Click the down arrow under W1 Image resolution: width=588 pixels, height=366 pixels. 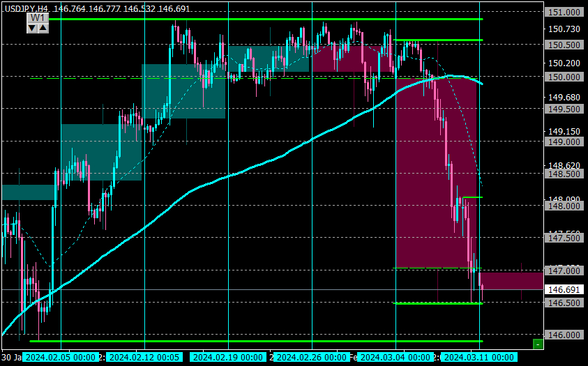[x=32, y=28]
